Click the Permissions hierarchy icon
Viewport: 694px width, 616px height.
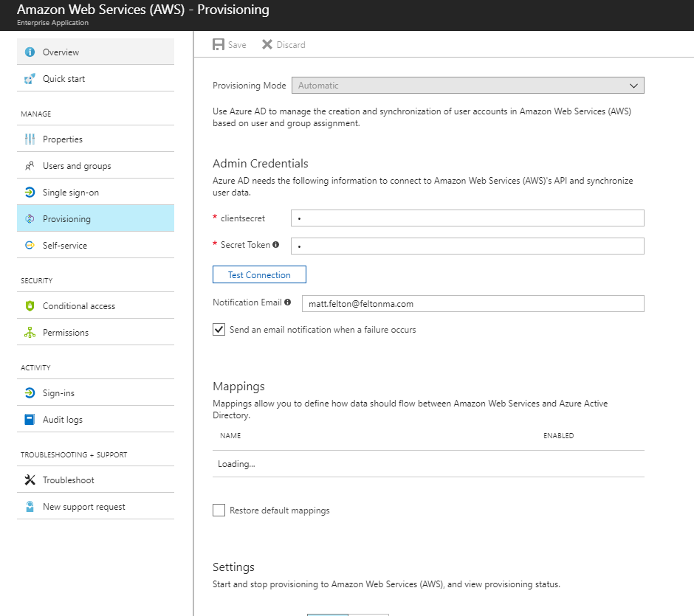tap(30, 333)
